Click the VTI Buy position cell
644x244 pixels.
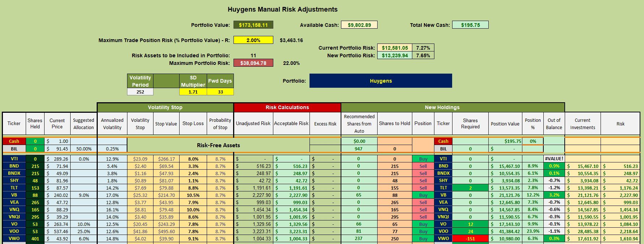point(423,159)
